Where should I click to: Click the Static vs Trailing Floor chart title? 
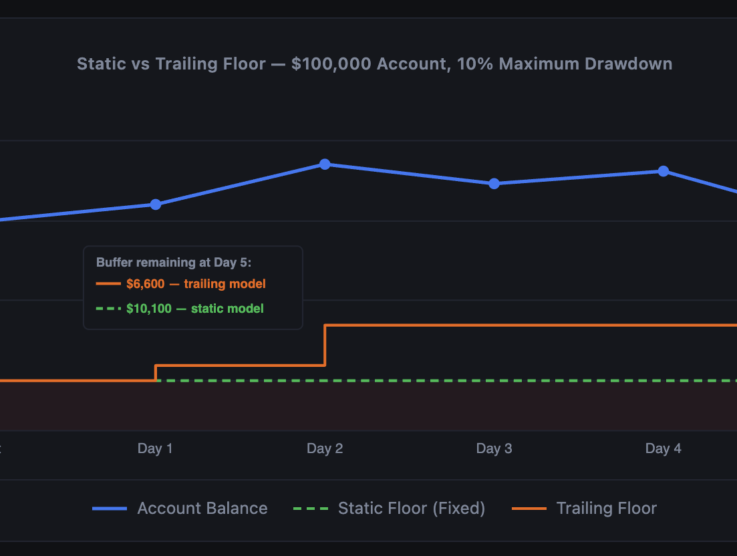[374, 64]
